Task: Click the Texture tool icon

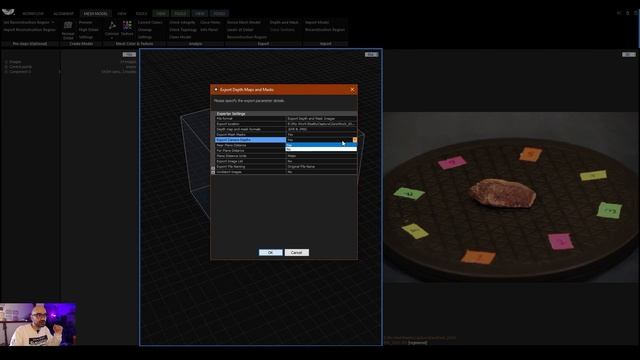Action: click(x=127, y=25)
